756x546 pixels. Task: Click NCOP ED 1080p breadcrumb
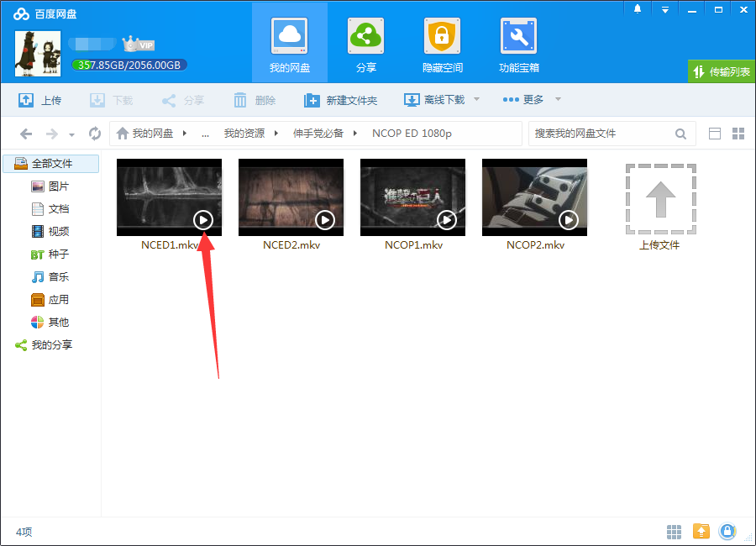(412, 133)
